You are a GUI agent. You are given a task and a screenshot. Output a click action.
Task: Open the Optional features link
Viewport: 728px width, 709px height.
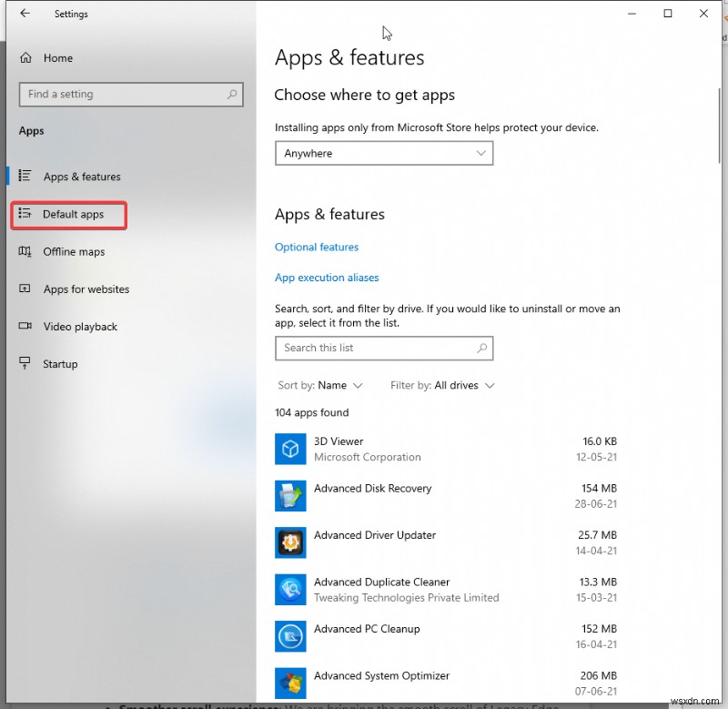316,247
